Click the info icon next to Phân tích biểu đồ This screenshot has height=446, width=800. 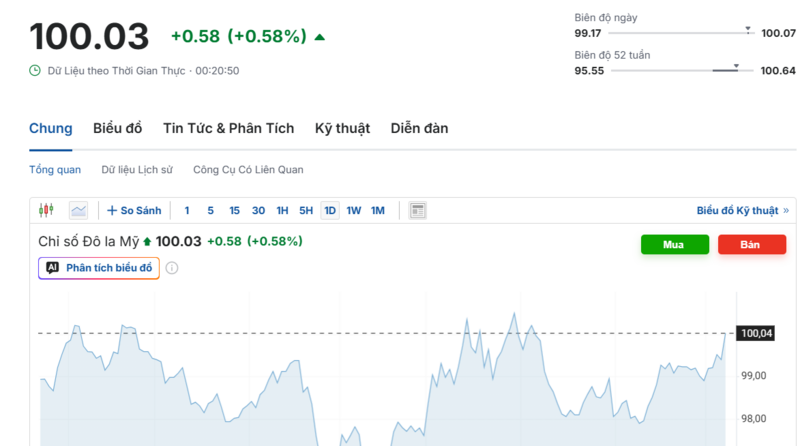(x=172, y=268)
